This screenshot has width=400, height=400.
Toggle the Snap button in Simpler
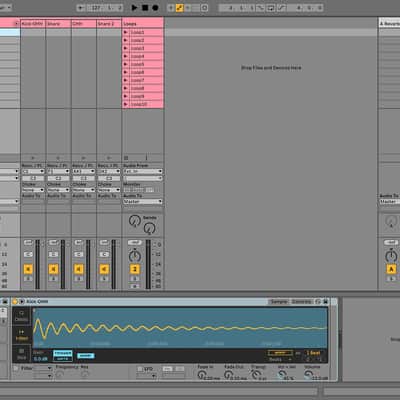(x=86, y=356)
